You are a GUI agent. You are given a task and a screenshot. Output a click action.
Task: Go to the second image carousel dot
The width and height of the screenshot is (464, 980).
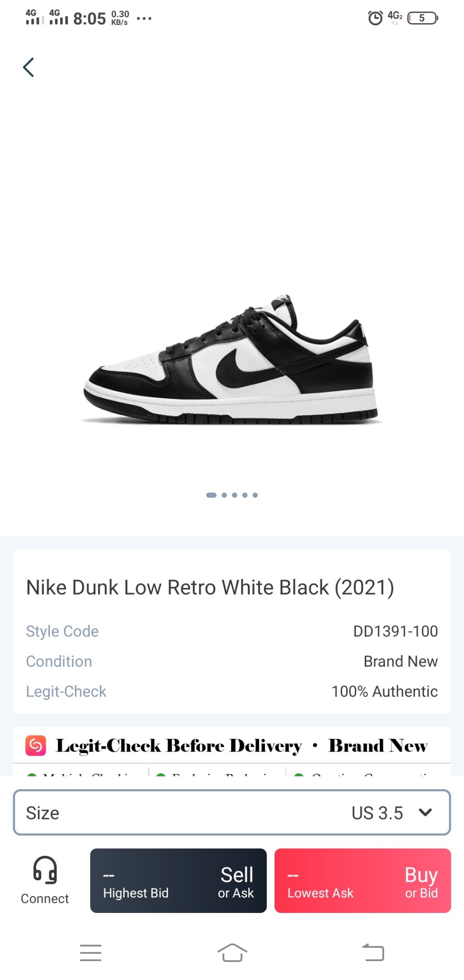tap(224, 495)
